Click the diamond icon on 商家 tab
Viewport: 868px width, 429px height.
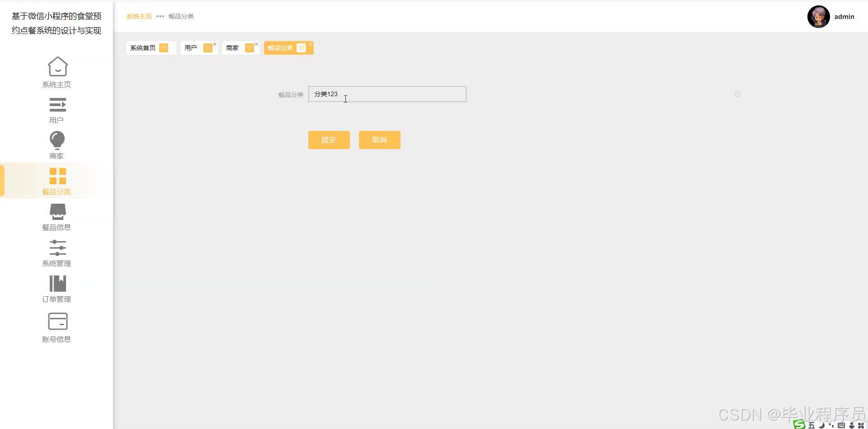[x=249, y=48]
